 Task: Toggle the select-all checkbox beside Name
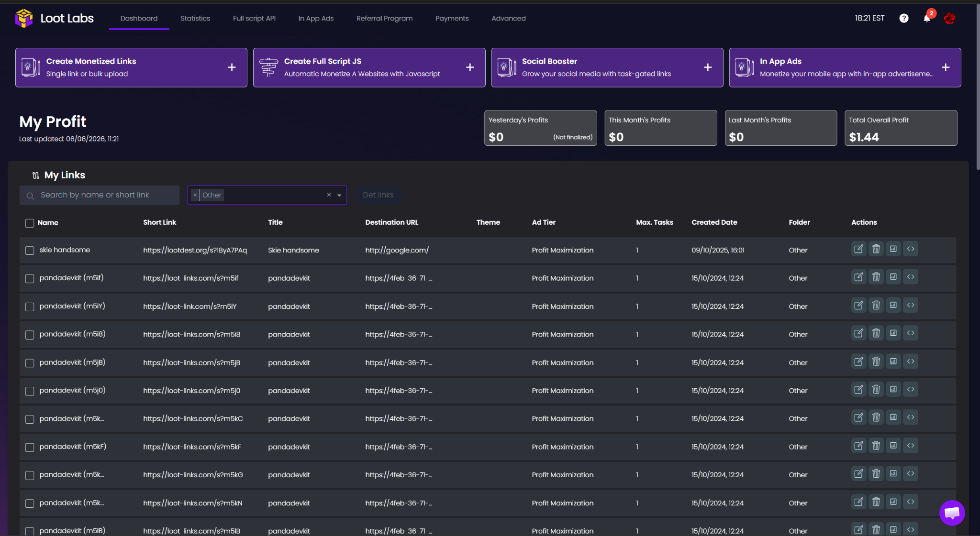pyautogui.click(x=30, y=223)
